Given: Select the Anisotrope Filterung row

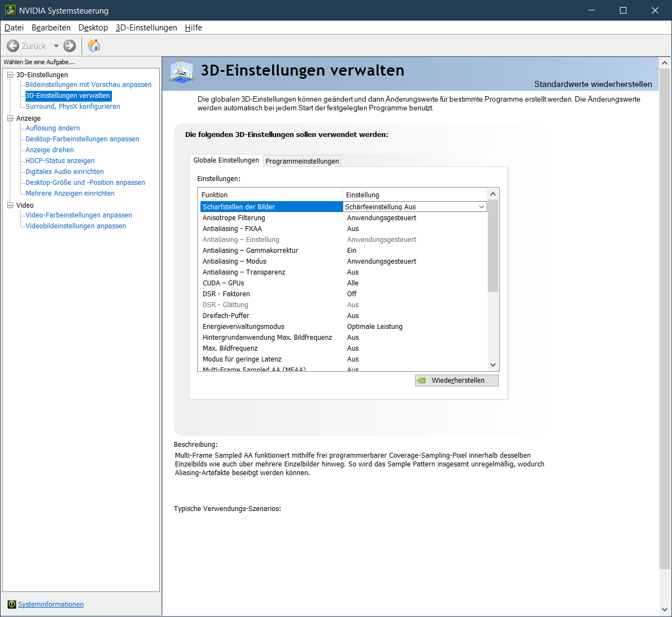Looking at the screenshot, I should pyautogui.click(x=343, y=217).
